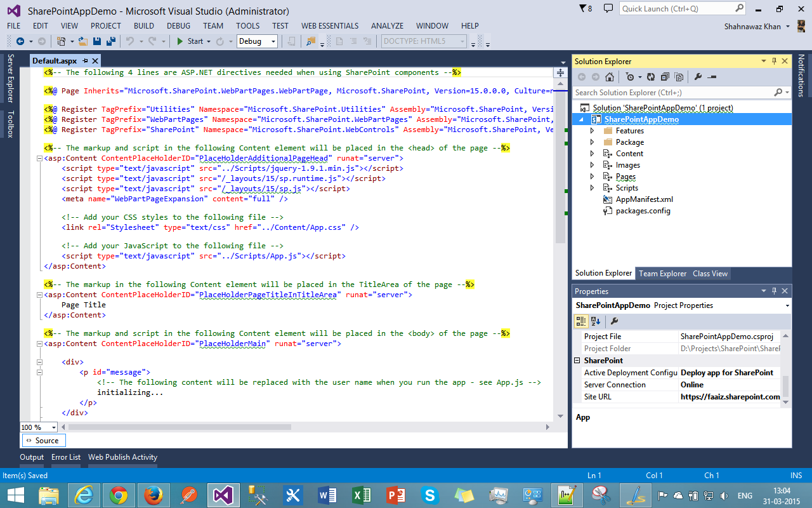Open the Start button dropdown arrow
812x508 pixels.
point(209,41)
